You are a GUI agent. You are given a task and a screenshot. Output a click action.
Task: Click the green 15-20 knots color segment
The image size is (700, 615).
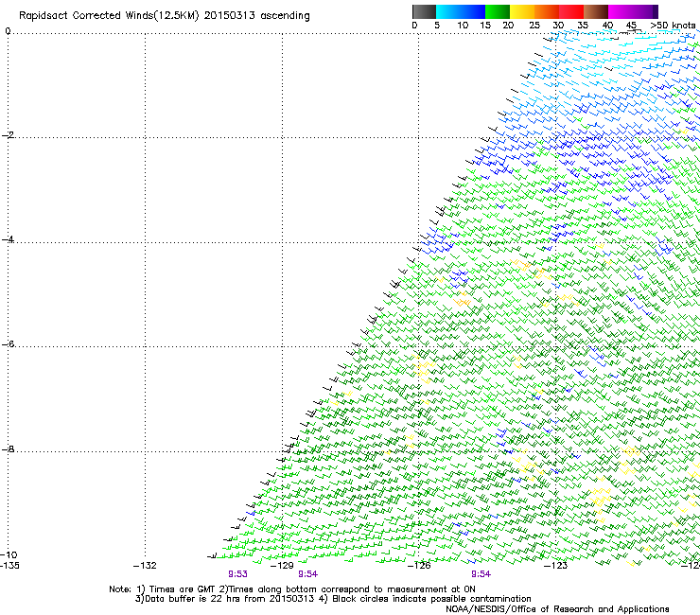point(498,11)
